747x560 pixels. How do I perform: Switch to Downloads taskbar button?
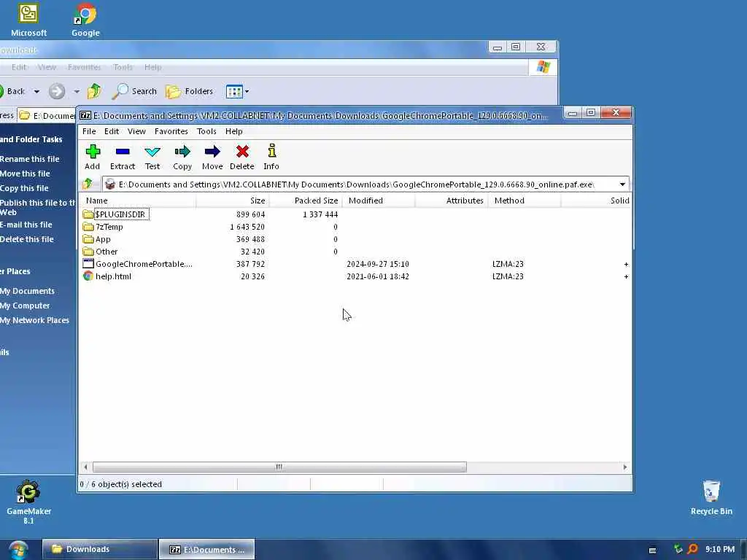pos(99,549)
